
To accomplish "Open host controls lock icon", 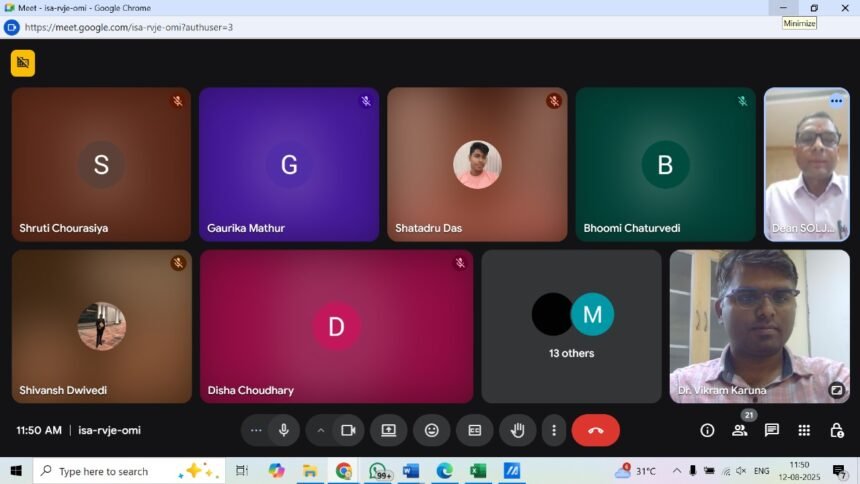I will pyautogui.click(x=836, y=430).
